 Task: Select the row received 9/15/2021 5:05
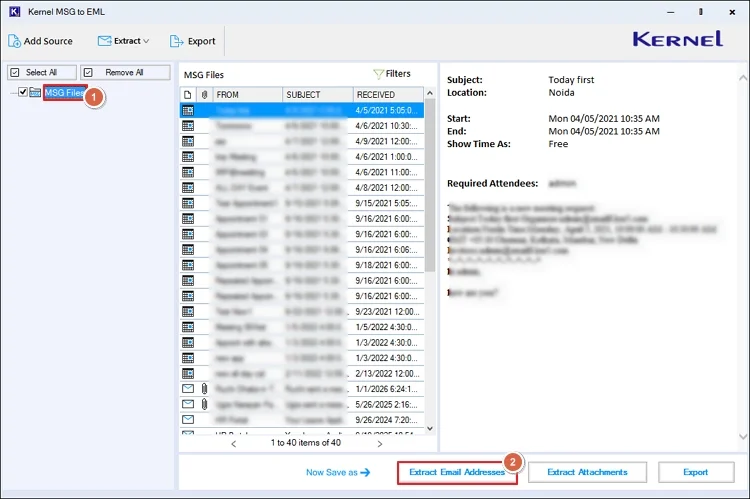(x=302, y=203)
